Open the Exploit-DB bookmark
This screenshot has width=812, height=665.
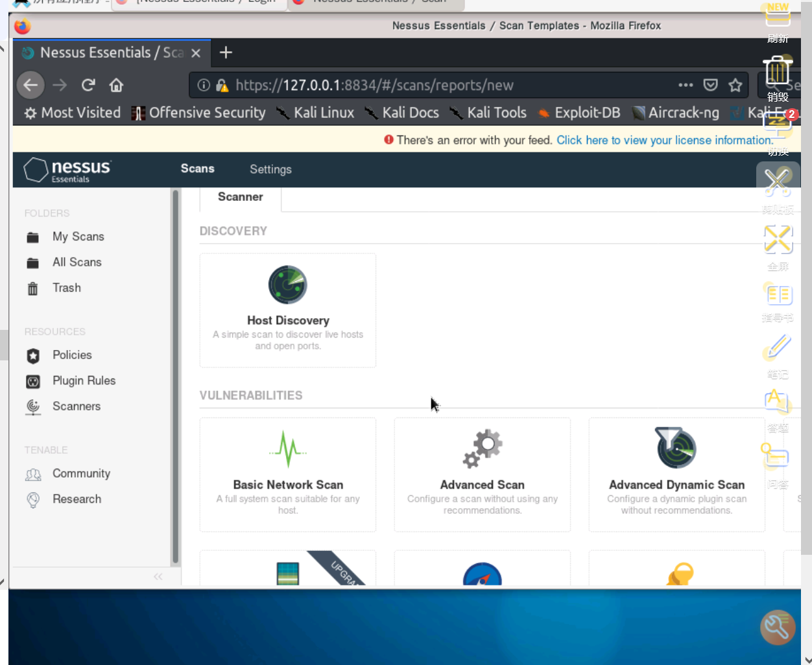pos(579,113)
